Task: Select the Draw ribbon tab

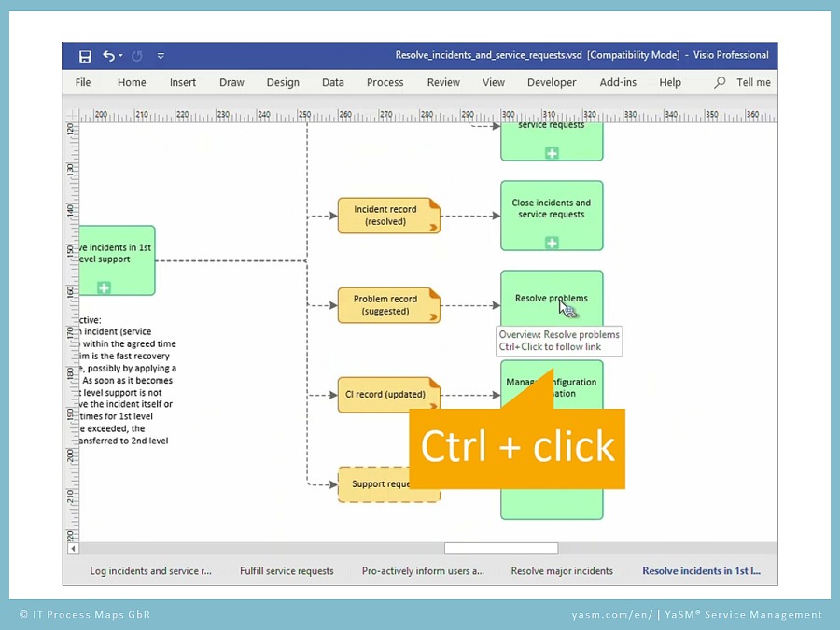Action: 231,82
